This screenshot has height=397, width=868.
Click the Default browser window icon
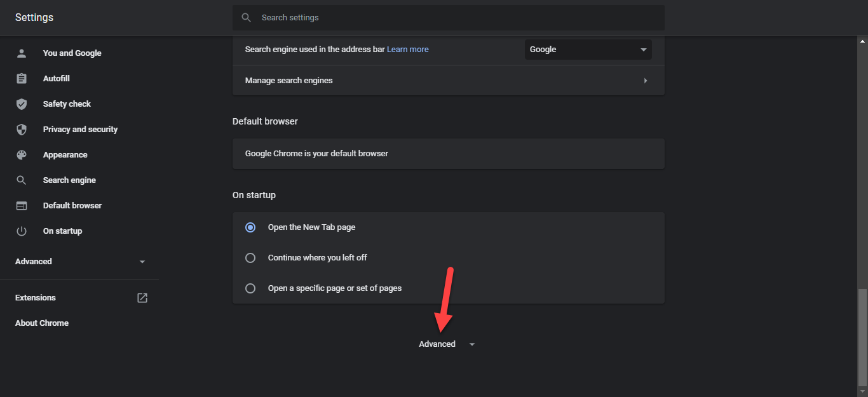pyautogui.click(x=22, y=206)
